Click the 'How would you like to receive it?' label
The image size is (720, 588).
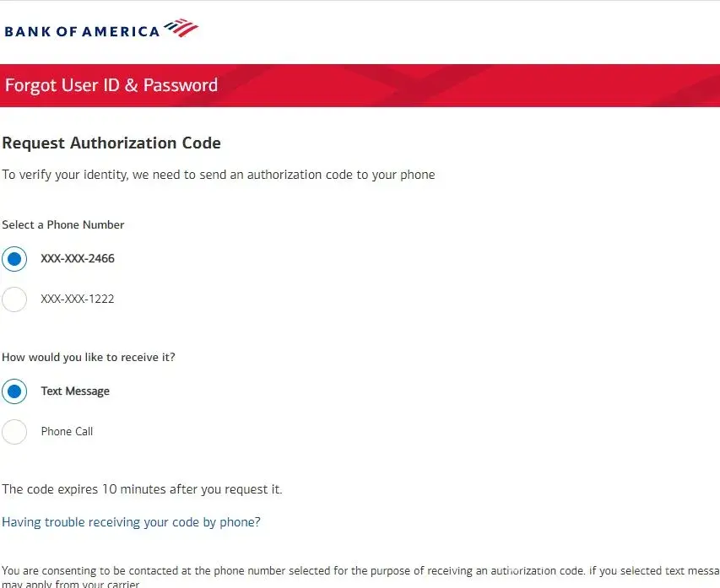[89, 358]
